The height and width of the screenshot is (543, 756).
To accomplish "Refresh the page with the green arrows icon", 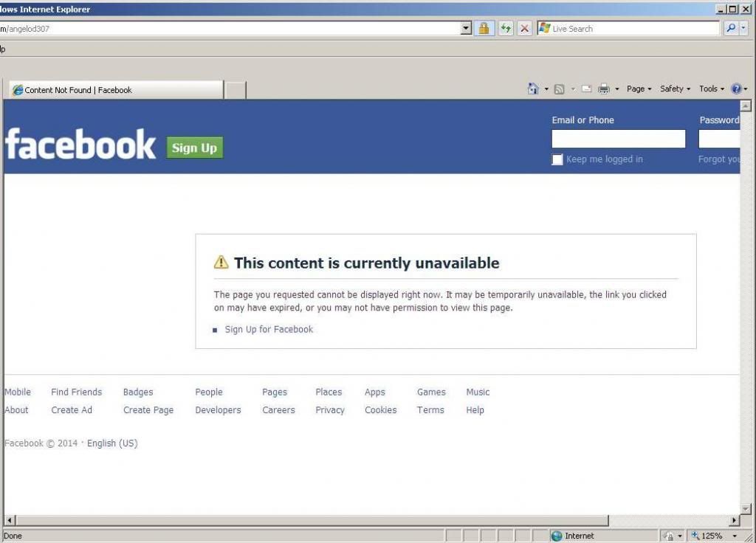I will point(505,29).
